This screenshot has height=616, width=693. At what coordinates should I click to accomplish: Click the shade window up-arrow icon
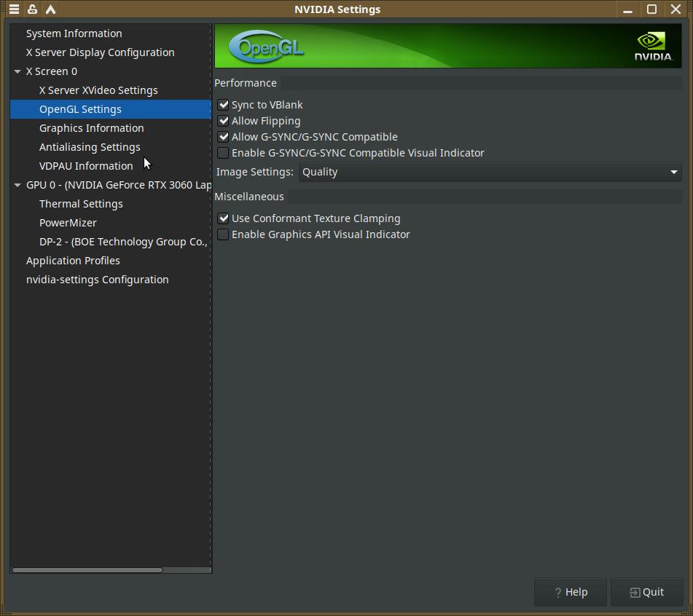click(51, 9)
